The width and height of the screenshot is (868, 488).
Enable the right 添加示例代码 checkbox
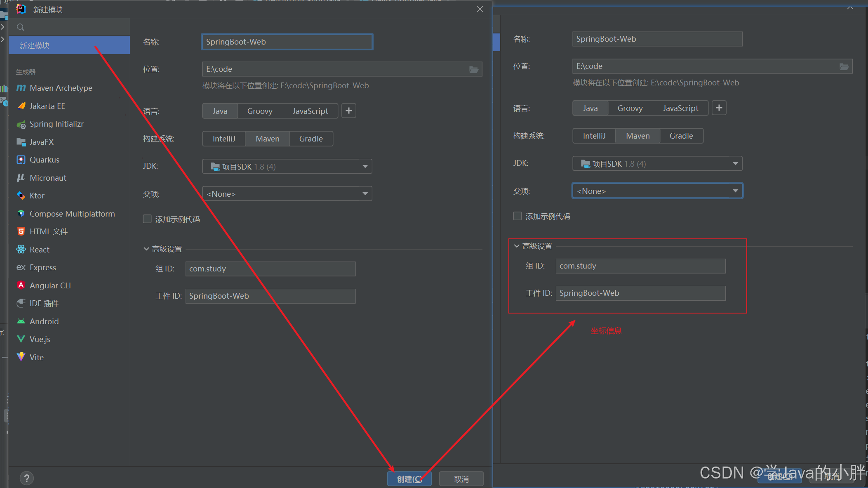tap(518, 216)
